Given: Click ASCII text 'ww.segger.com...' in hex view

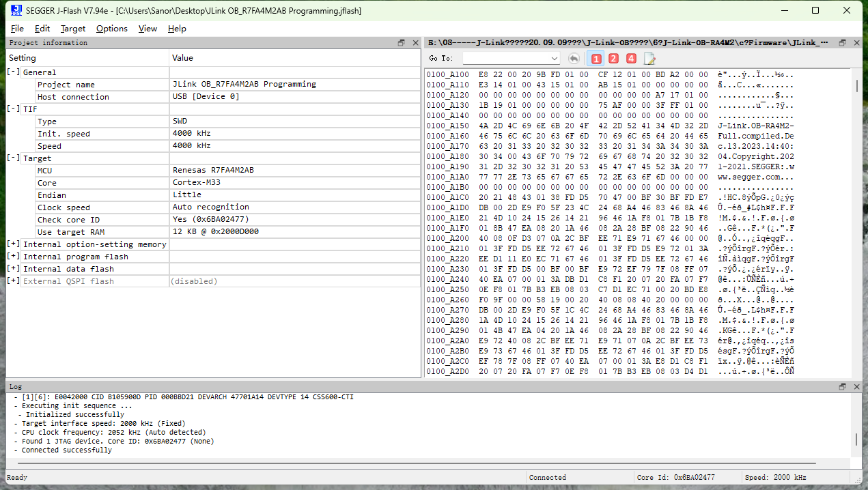Looking at the screenshot, I should point(756,177).
